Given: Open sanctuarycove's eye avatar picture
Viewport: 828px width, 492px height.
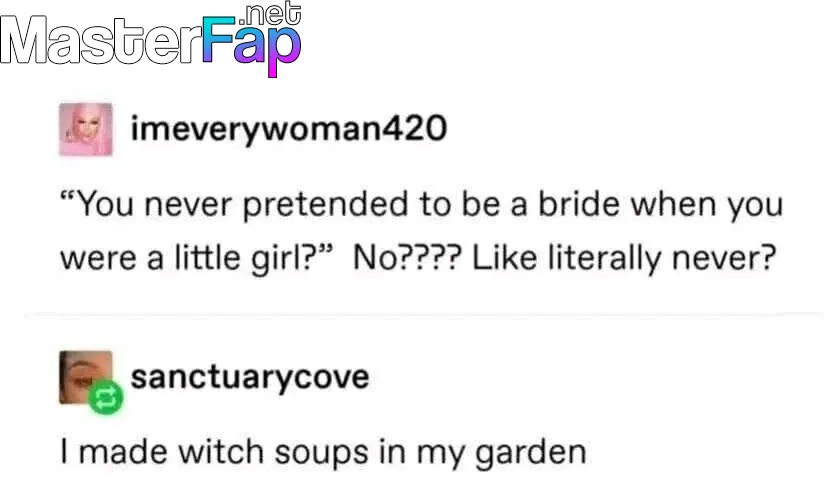Looking at the screenshot, I should (x=86, y=377).
